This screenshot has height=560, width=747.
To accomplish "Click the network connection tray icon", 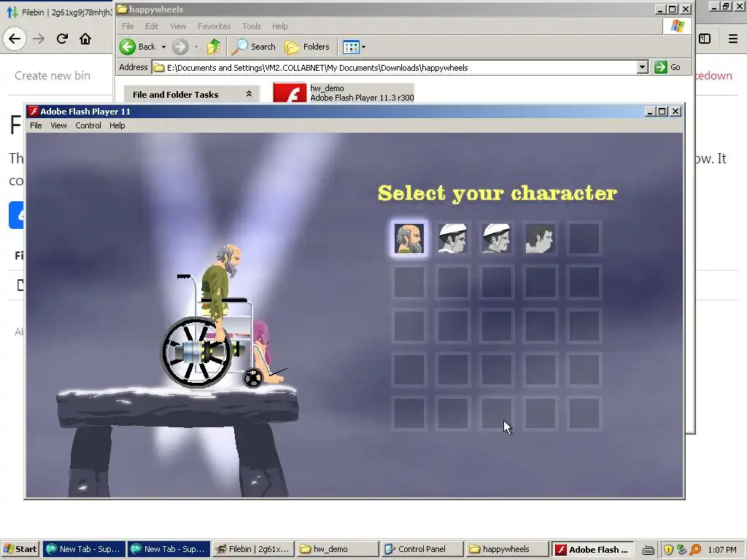I will click(x=682, y=550).
